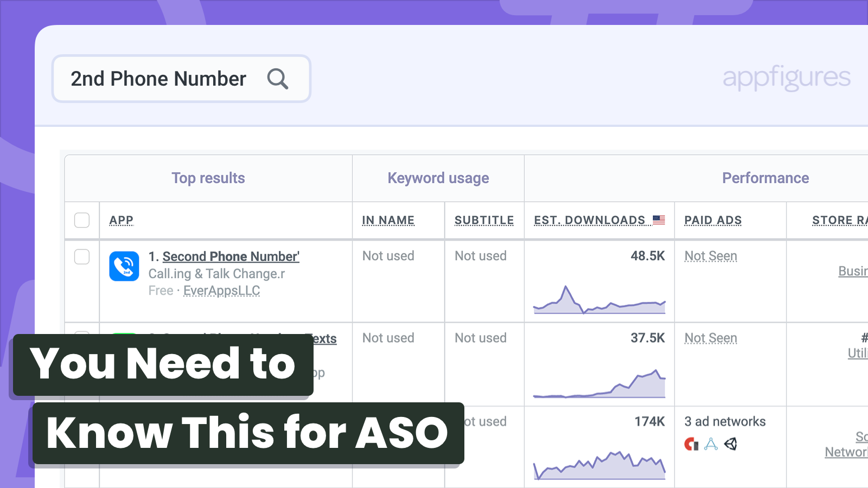Select the checkbox for the second app row

pyautogui.click(x=81, y=338)
